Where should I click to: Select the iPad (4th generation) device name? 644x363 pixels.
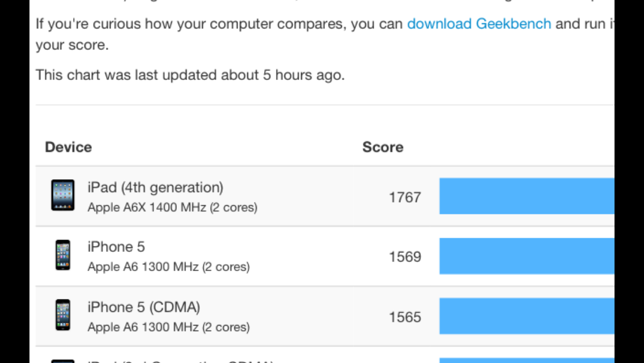click(155, 188)
